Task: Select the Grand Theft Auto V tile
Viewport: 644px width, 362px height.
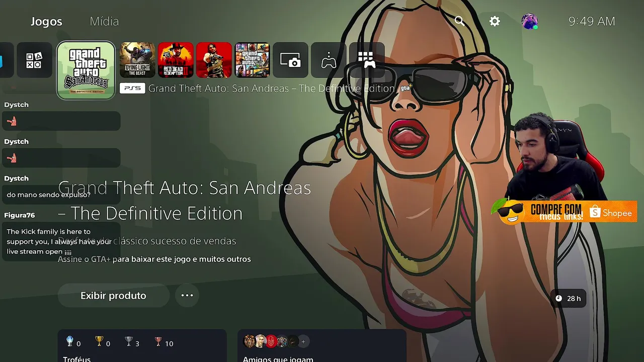Action: 252,60
